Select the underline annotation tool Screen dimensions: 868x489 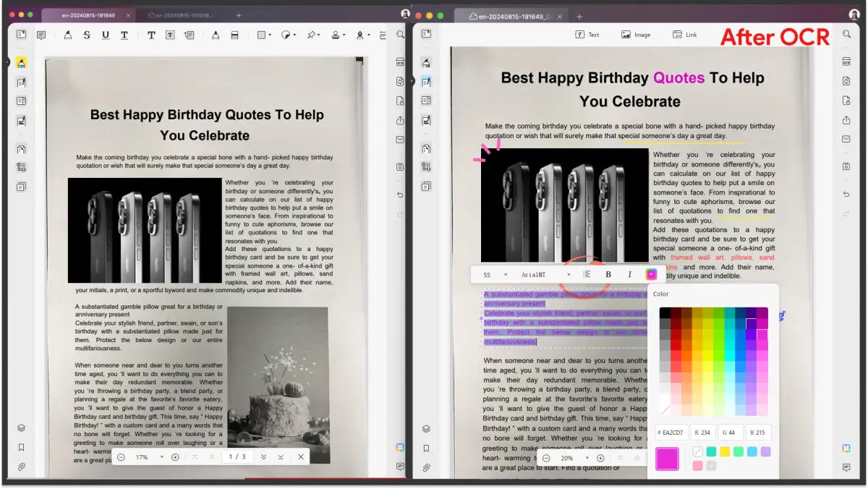click(106, 35)
